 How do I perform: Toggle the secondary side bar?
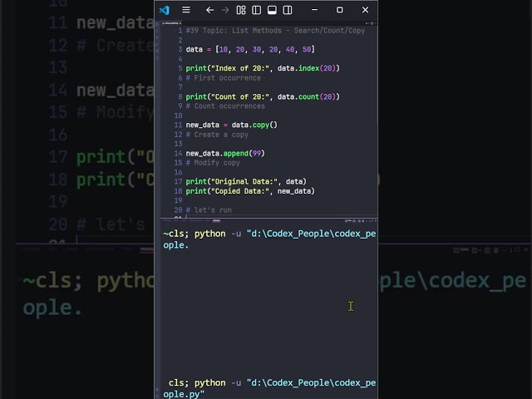[x=288, y=10]
